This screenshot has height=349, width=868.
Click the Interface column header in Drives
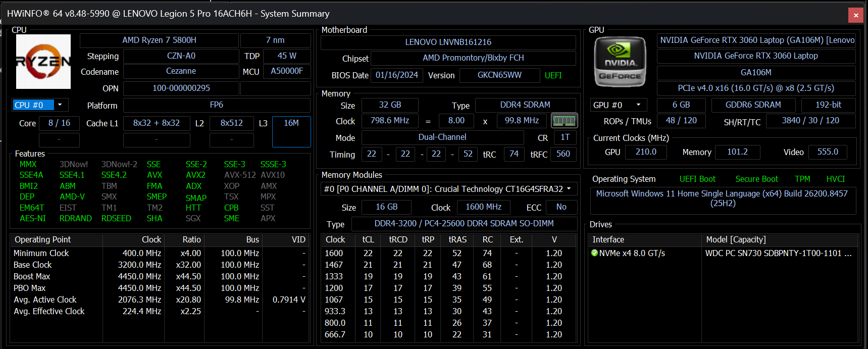[x=645, y=239]
